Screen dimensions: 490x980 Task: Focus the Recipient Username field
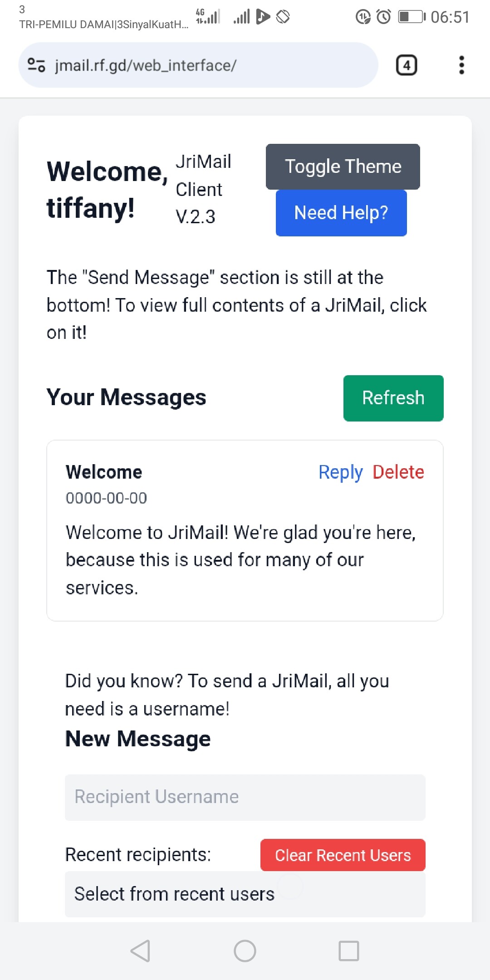tap(245, 797)
